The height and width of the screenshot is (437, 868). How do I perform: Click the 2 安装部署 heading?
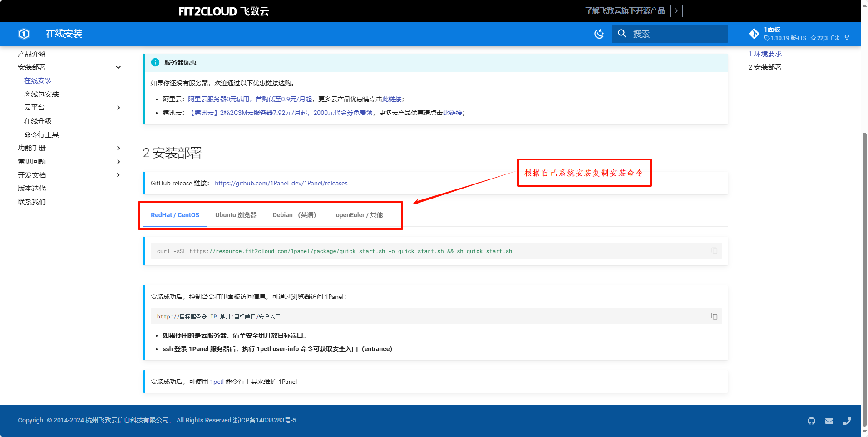173,153
